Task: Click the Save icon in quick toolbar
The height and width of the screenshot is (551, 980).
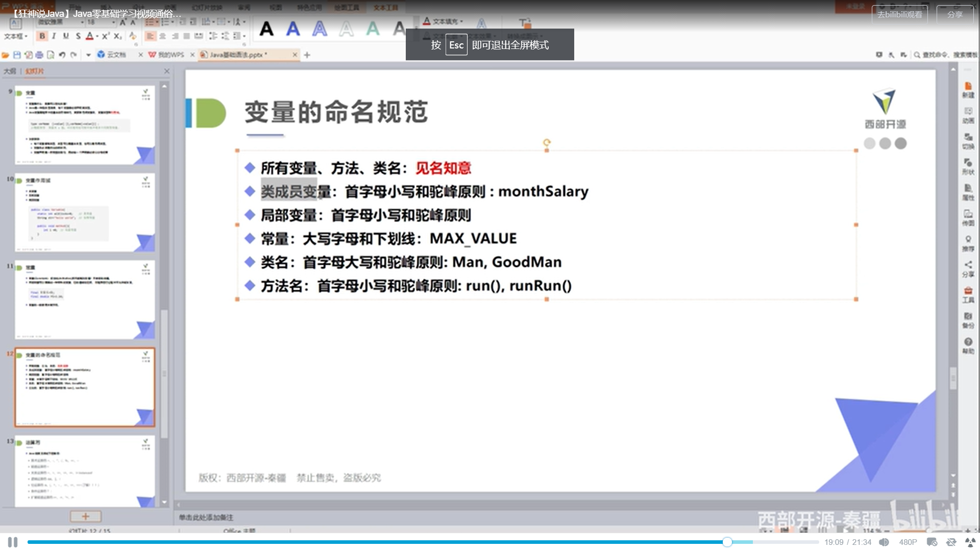Action: pyautogui.click(x=17, y=55)
